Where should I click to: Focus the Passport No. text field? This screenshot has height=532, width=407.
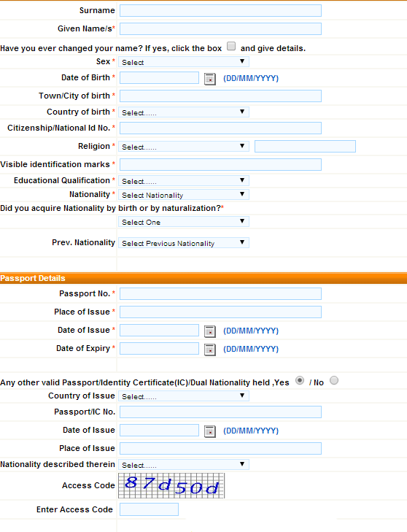click(220, 294)
